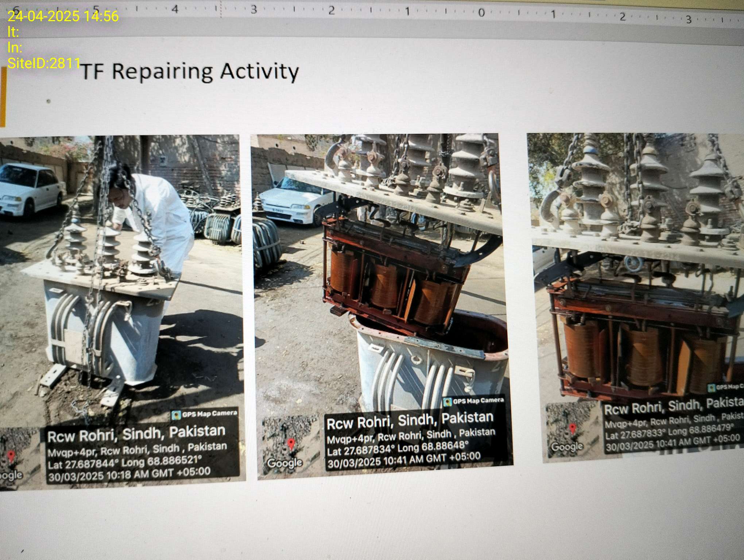Click GPS Map Camera icon in right photo
This screenshot has width=744, height=560.
(x=711, y=388)
